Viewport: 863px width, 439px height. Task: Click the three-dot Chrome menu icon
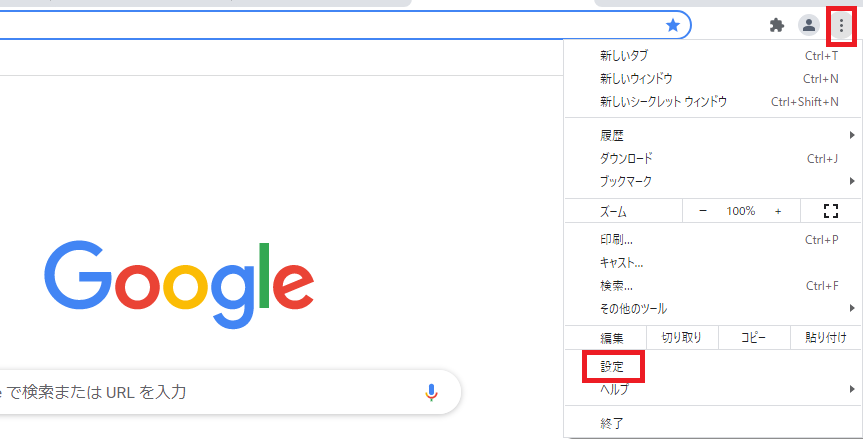(841, 25)
